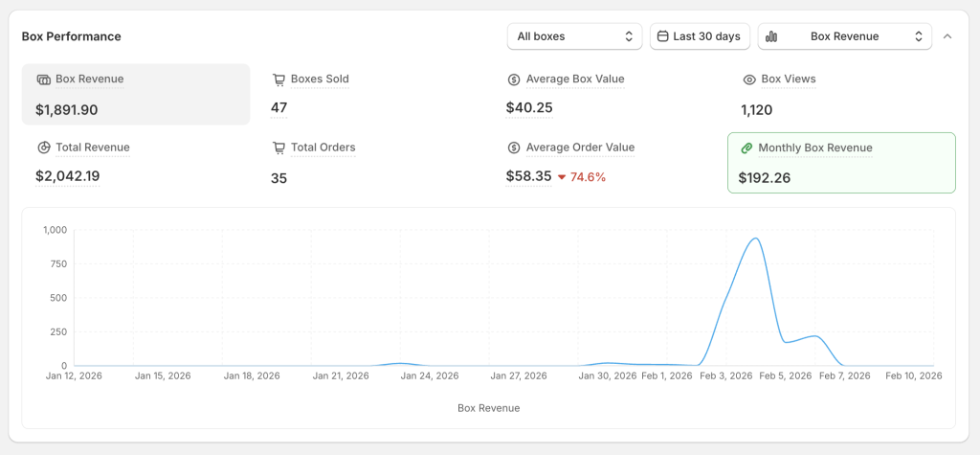Click the Monthly Box Revenue link icon

(746, 148)
